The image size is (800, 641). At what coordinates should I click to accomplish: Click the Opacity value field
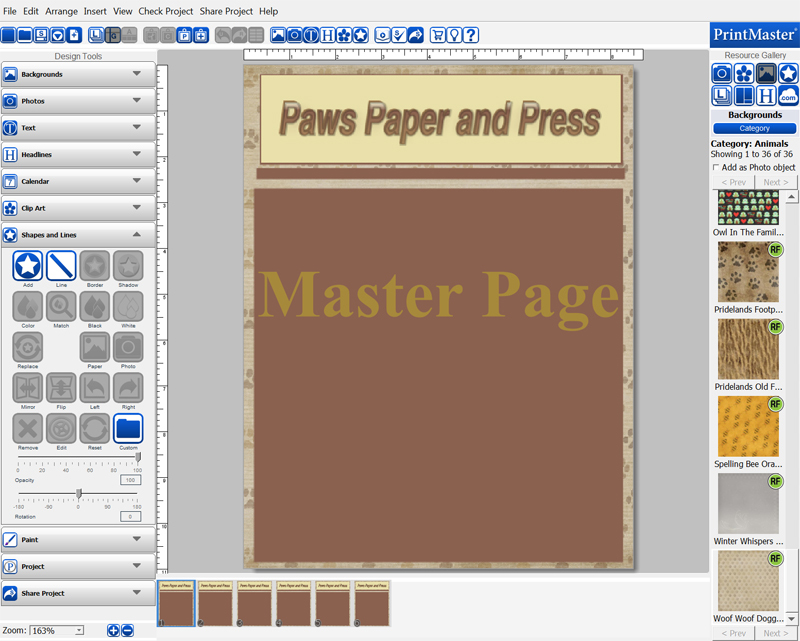tap(130, 480)
